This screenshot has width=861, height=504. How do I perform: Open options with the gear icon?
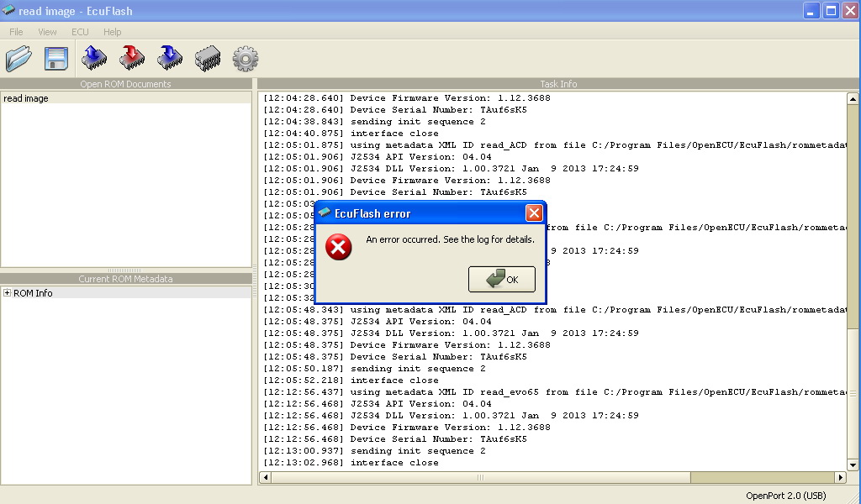tap(246, 58)
